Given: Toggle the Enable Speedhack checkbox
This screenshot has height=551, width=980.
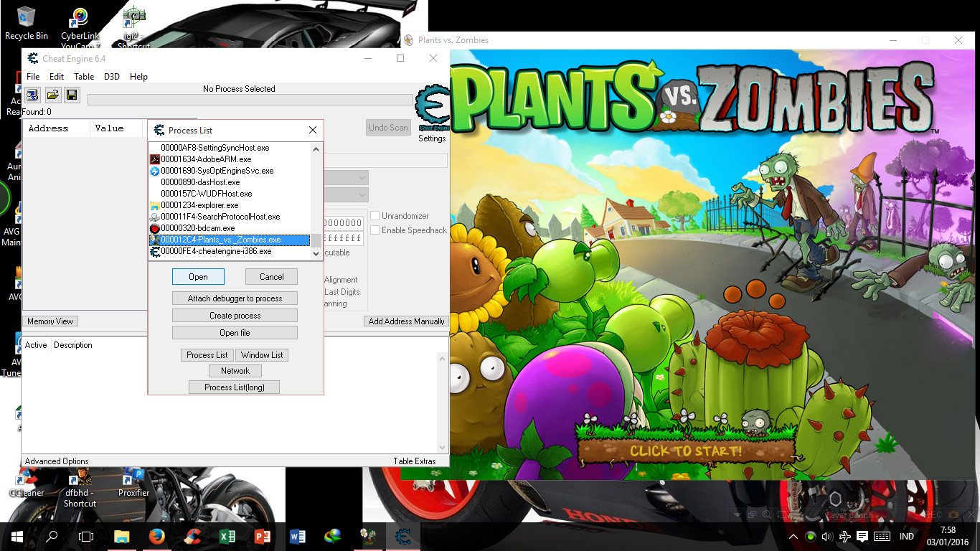Looking at the screenshot, I should [375, 230].
